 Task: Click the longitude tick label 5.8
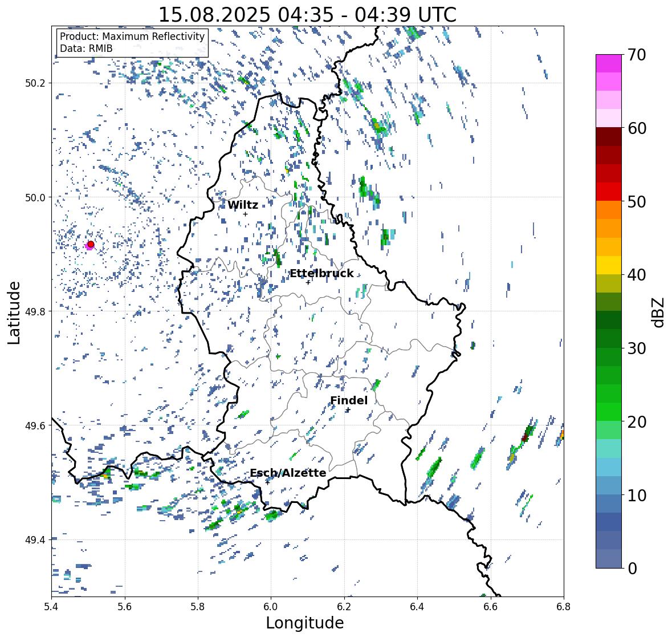[198, 607]
